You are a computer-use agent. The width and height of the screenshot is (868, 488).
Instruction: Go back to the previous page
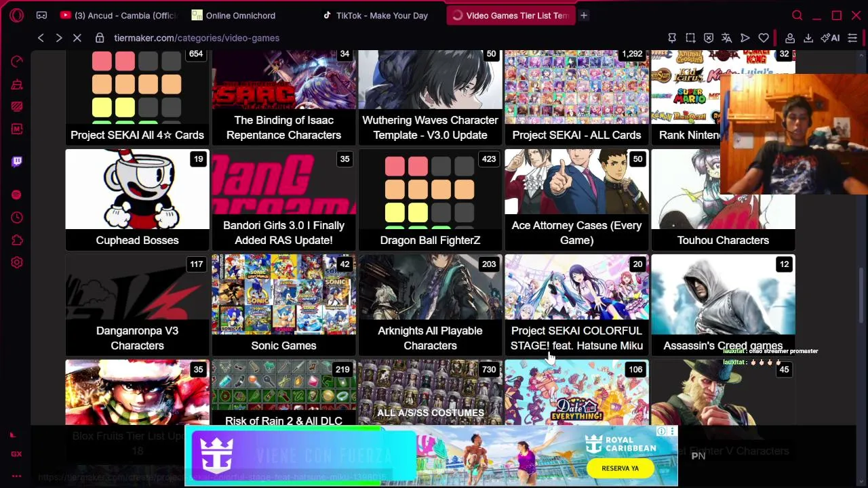click(x=41, y=38)
